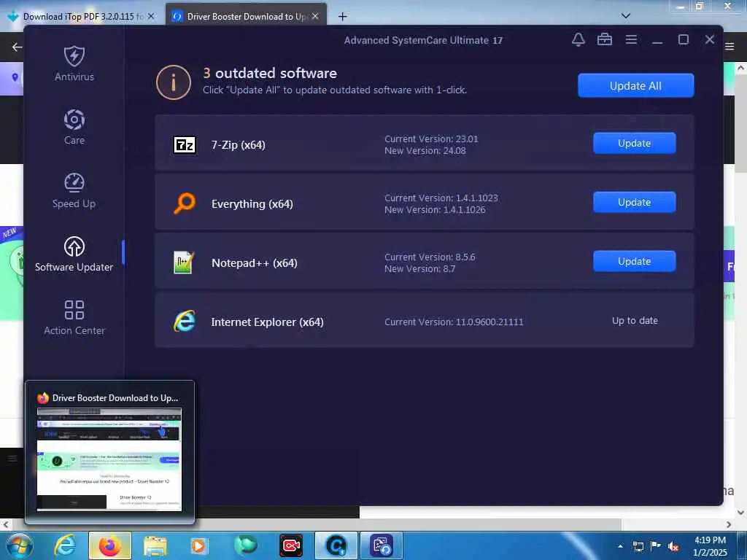747x560 pixels.
Task: Close the iTop PDF browser tab
Action: (151, 17)
